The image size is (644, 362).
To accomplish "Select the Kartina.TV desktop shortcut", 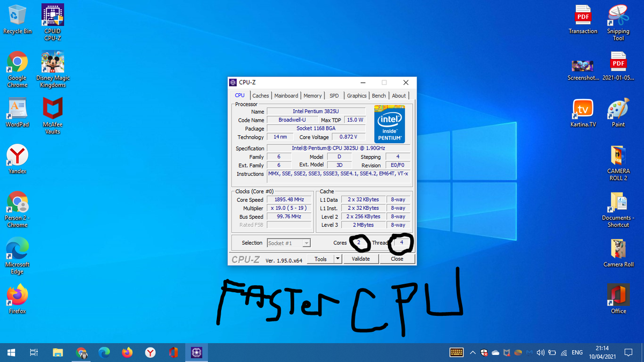I will click(583, 113).
